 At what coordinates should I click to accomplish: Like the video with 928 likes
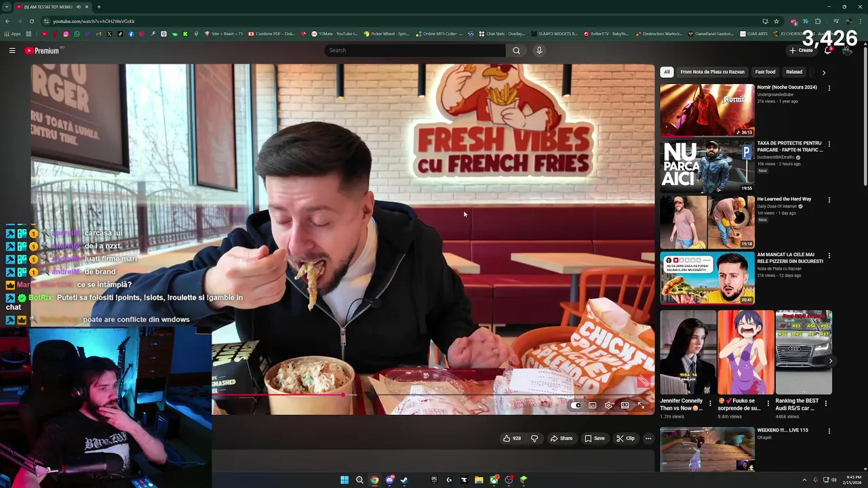[512, 439]
